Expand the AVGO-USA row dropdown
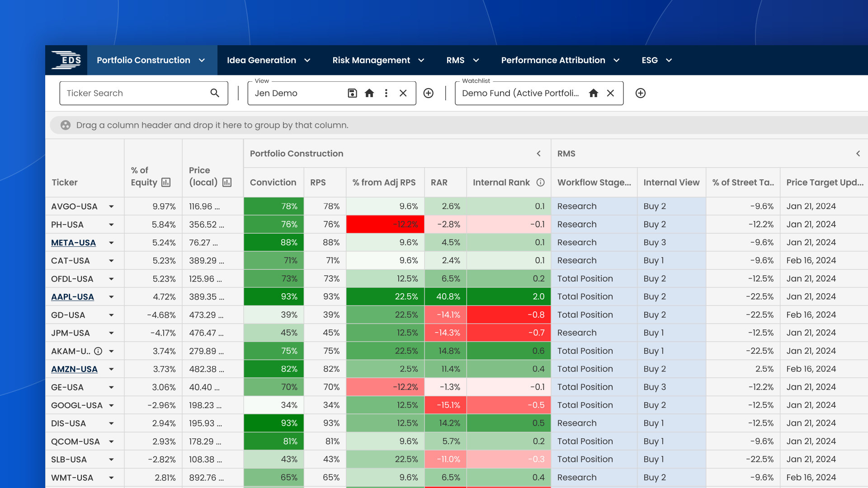Viewport: 868px width, 488px height. [x=111, y=206]
